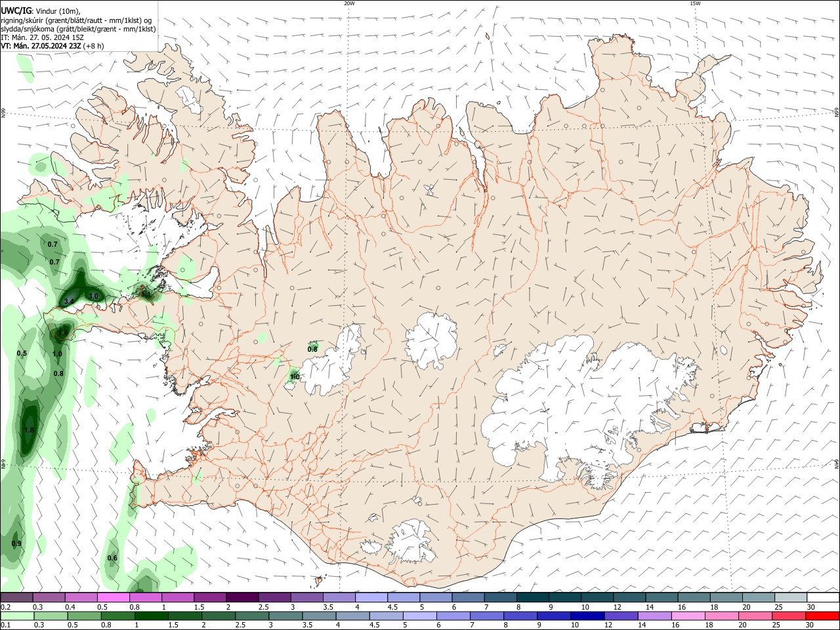Click the darkest green 1 swatch in the rain legend
Image resolution: width=840 pixels, height=630 pixels.
[x=151, y=616]
